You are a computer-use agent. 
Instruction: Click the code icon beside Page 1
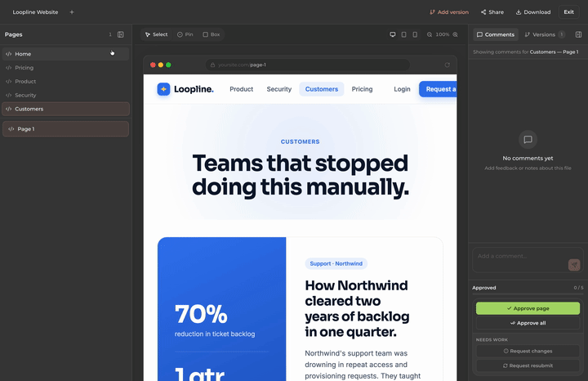[x=11, y=128]
